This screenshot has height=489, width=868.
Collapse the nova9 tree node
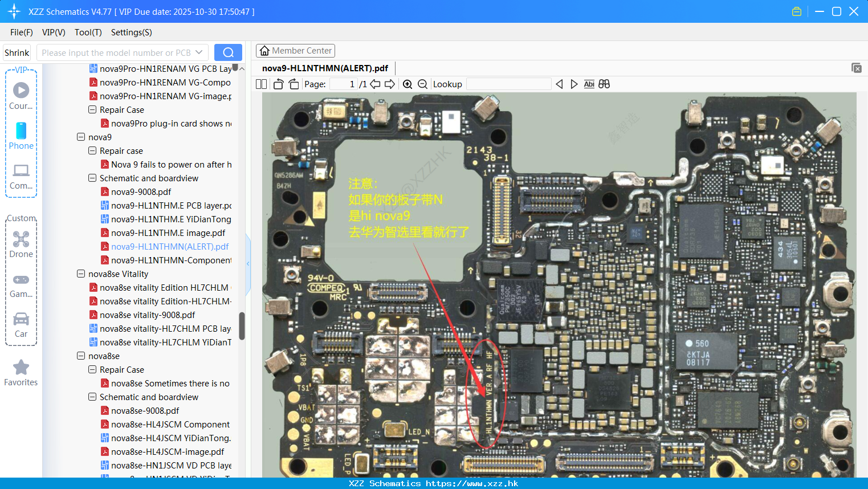point(81,137)
